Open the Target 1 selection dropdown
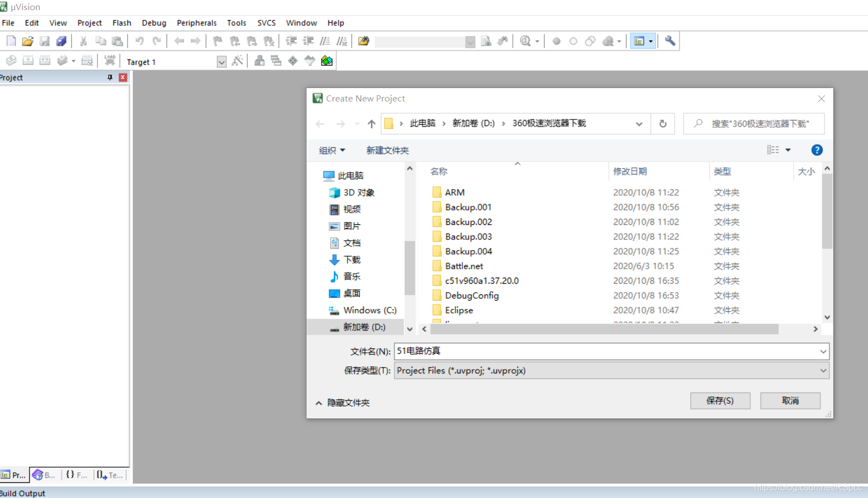 point(222,62)
